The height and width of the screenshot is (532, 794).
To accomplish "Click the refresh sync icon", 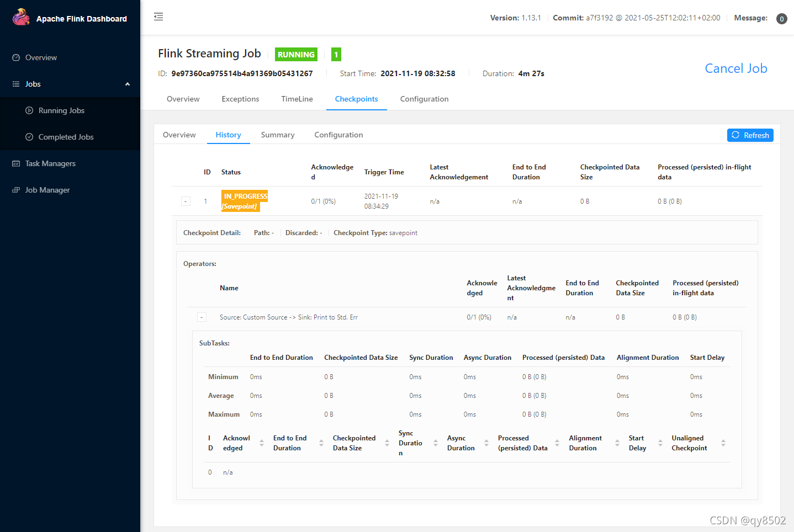I will pyautogui.click(x=735, y=135).
